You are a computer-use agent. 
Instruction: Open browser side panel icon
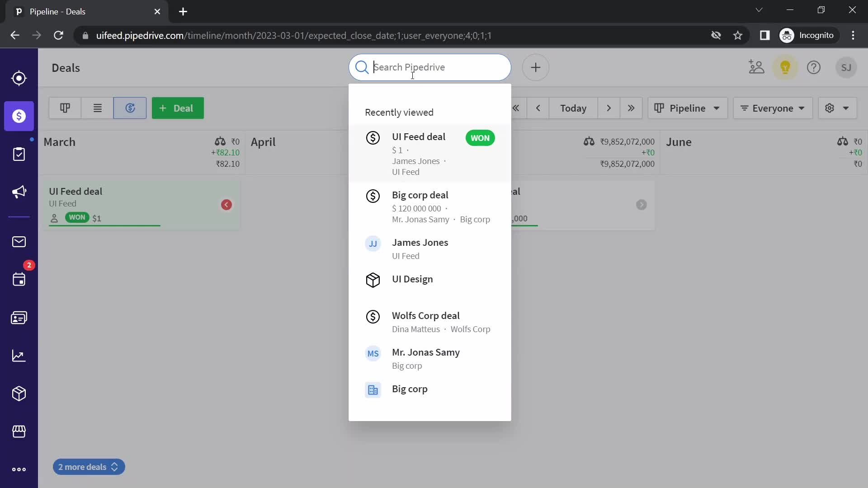click(764, 35)
